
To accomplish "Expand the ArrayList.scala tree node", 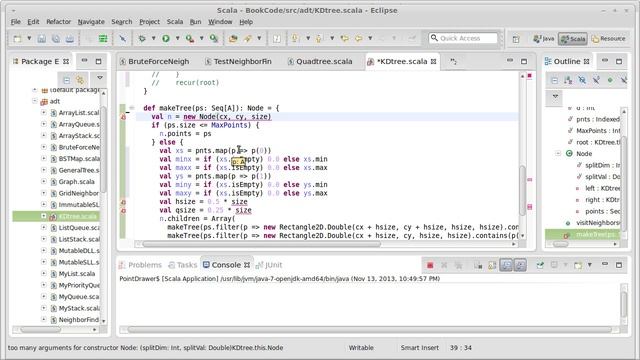I will [44, 112].
